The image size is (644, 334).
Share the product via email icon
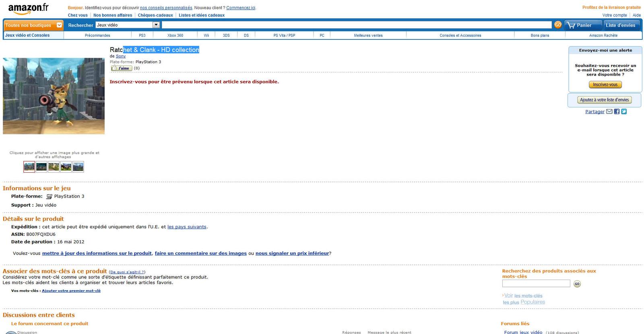click(x=609, y=111)
